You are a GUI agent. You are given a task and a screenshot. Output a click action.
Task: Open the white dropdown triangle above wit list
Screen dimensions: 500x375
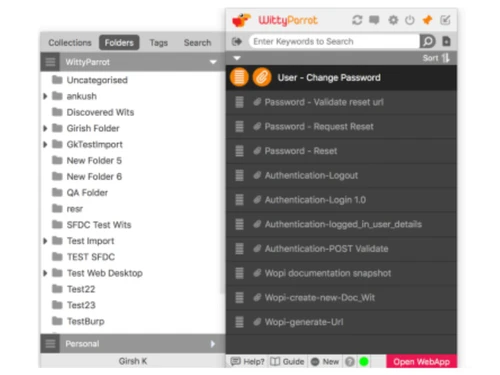tap(237, 58)
